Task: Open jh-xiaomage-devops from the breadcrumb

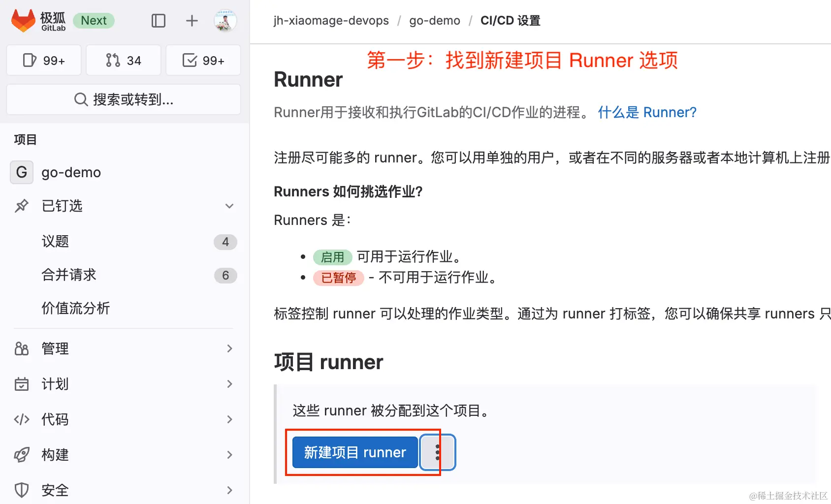Action: click(331, 21)
